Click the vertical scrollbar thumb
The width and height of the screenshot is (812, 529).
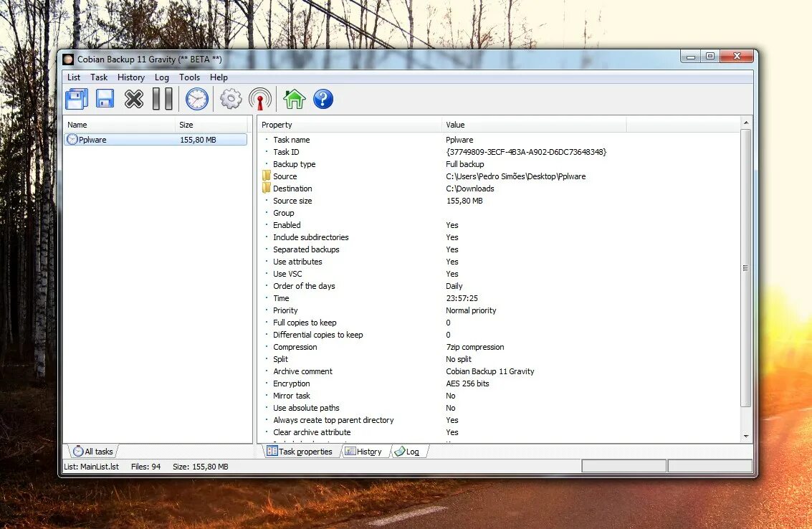(x=746, y=268)
